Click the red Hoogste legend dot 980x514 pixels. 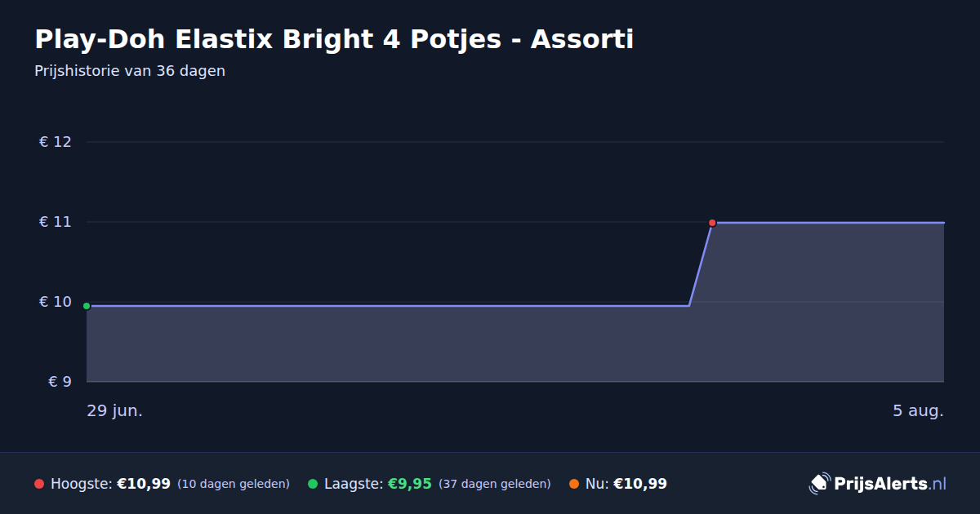click(x=39, y=484)
